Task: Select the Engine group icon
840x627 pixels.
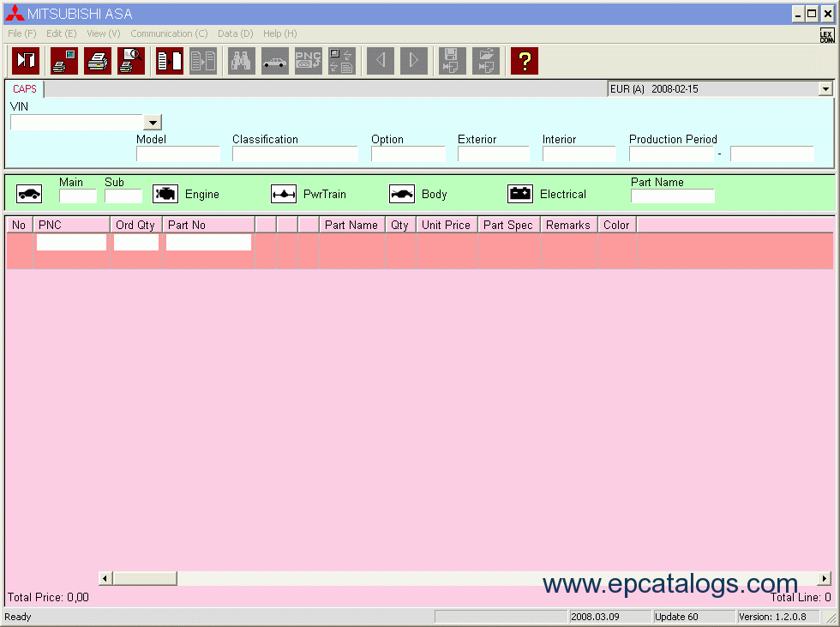Action: pyautogui.click(x=165, y=194)
